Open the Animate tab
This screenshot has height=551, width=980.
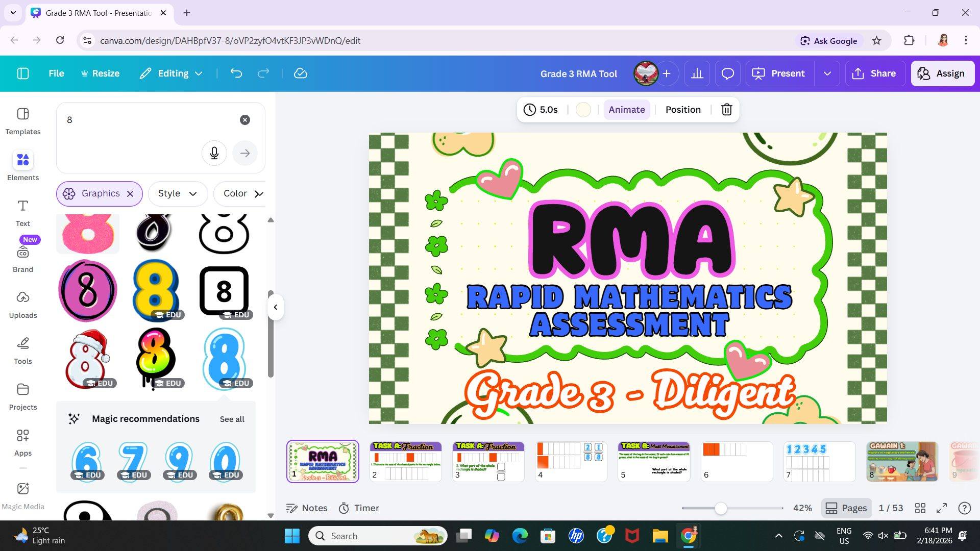pos(627,109)
